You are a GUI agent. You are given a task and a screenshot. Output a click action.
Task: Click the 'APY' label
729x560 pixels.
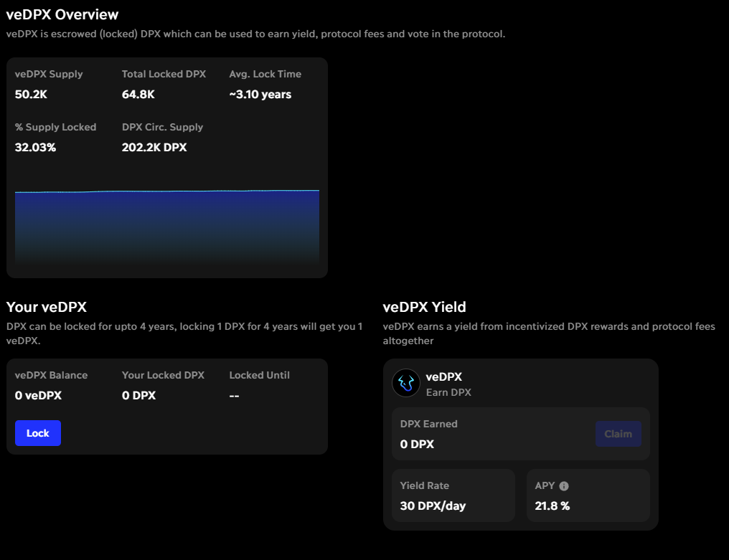545,485
